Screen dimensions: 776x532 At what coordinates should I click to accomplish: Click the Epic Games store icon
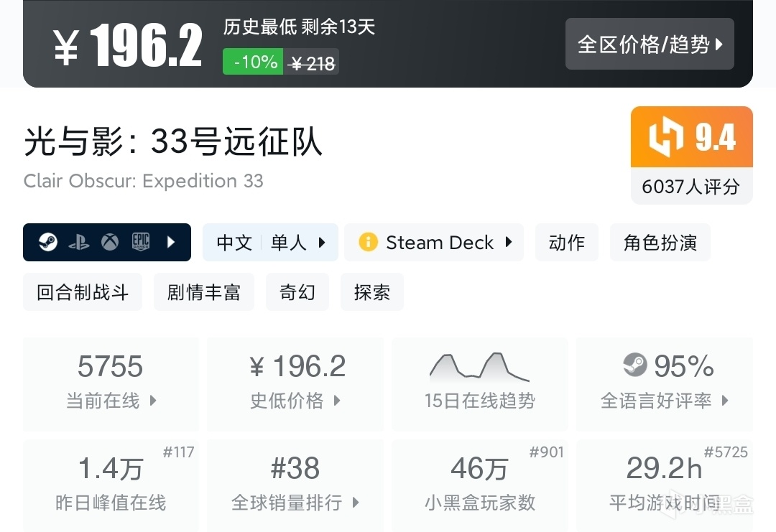click(x=141, y=243)
